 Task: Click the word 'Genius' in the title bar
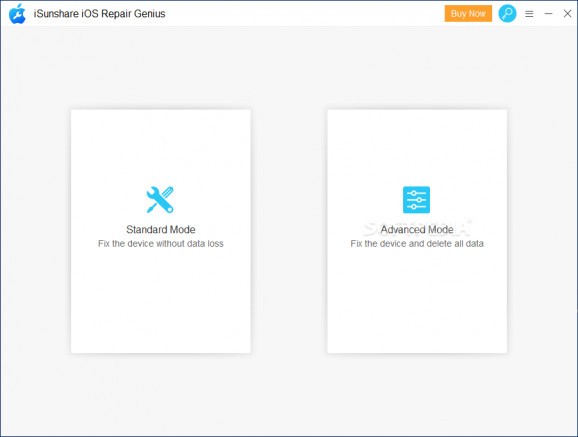(x=149, y=14)
